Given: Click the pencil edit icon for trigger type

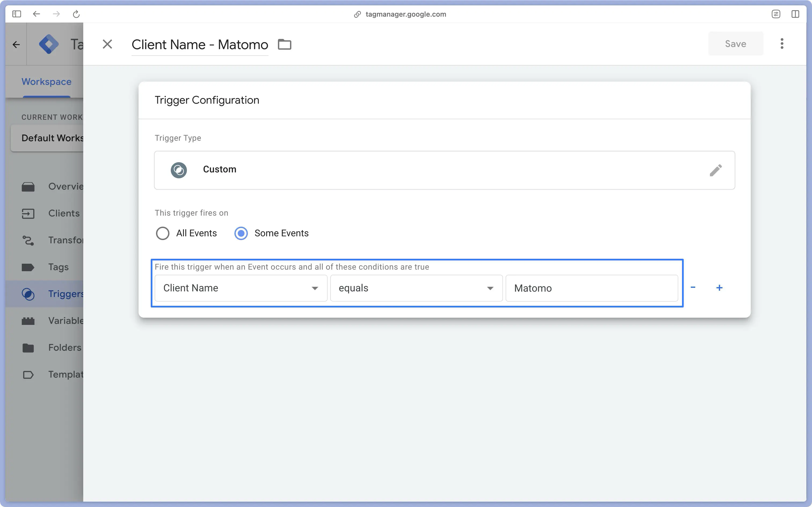Looking at the screenshot, I should pyautogui.click(x=715, y=170).
